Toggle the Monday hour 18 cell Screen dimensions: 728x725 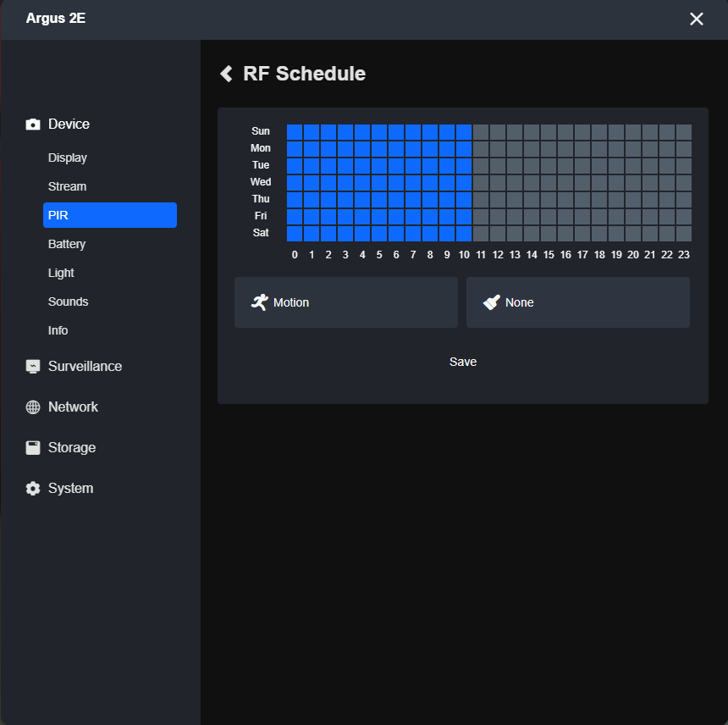(x=599, y=149)
